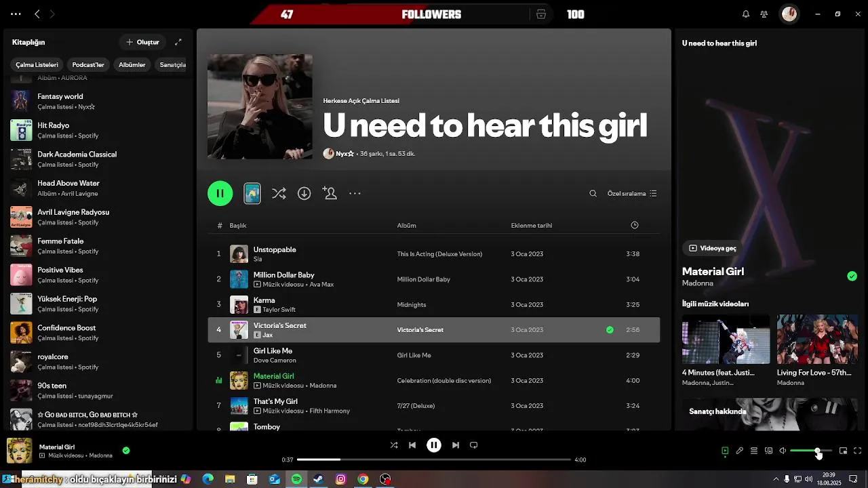868x488 pixels.
Task: Click the Oluştur create button
Action: pyautogui.click(x=142, y=42)
